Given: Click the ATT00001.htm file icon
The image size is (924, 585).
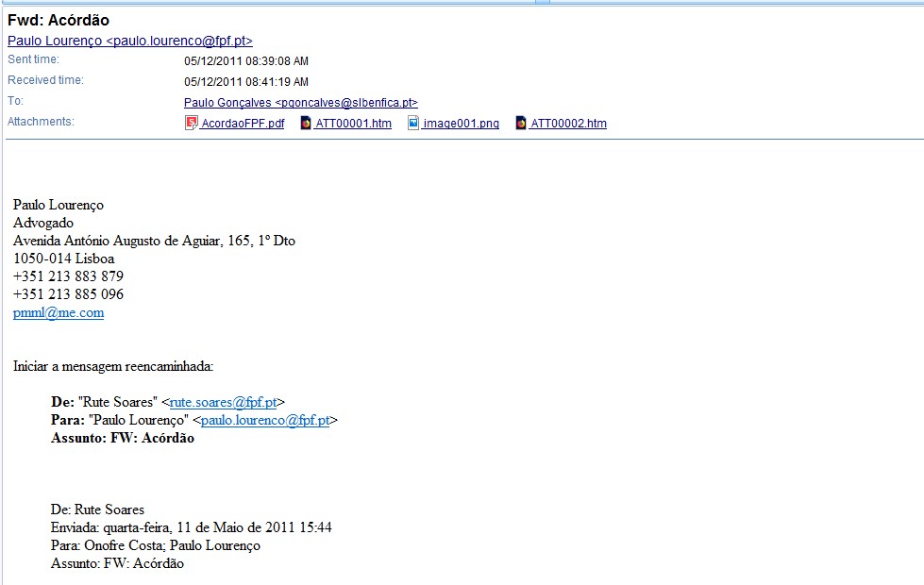Looking at the screenshot, I should point(306,124).
